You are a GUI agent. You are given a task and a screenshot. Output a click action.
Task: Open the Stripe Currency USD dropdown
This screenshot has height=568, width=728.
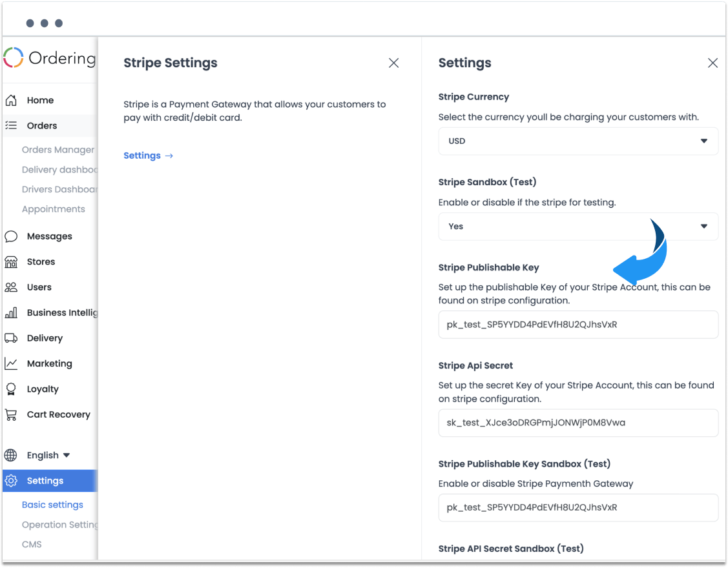pos(578,141)
